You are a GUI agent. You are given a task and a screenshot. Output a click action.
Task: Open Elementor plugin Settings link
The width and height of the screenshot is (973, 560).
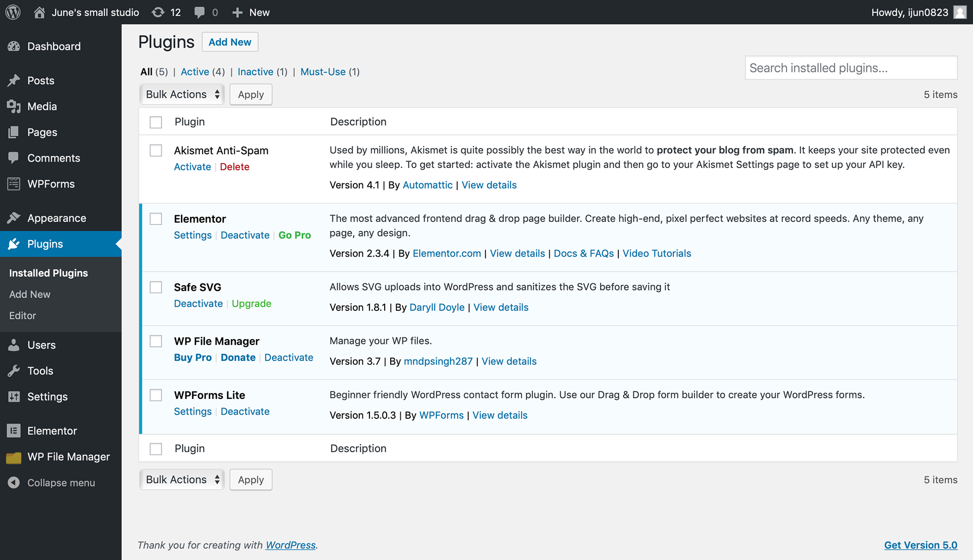(193, 235)
